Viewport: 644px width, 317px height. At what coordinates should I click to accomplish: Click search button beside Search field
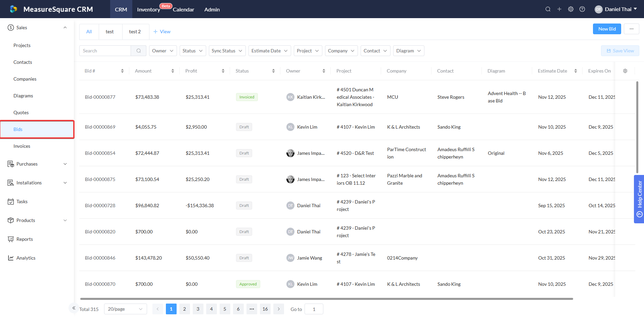coord(138,51)
